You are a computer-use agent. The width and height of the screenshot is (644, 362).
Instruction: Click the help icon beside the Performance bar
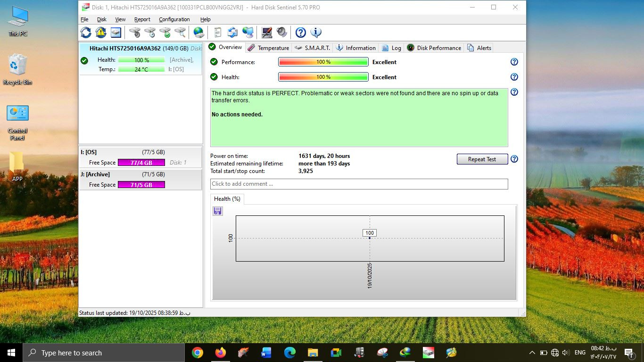[514, 62]
